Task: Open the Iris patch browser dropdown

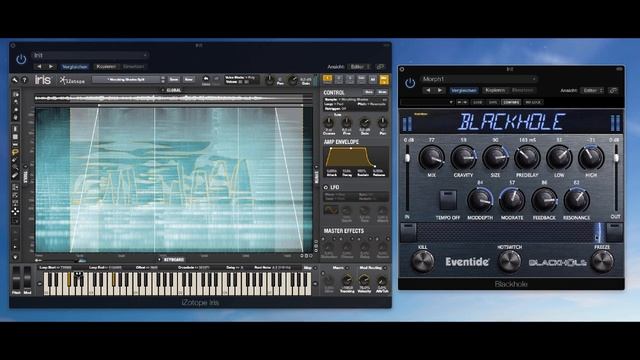Action: (x=129, y=80)
